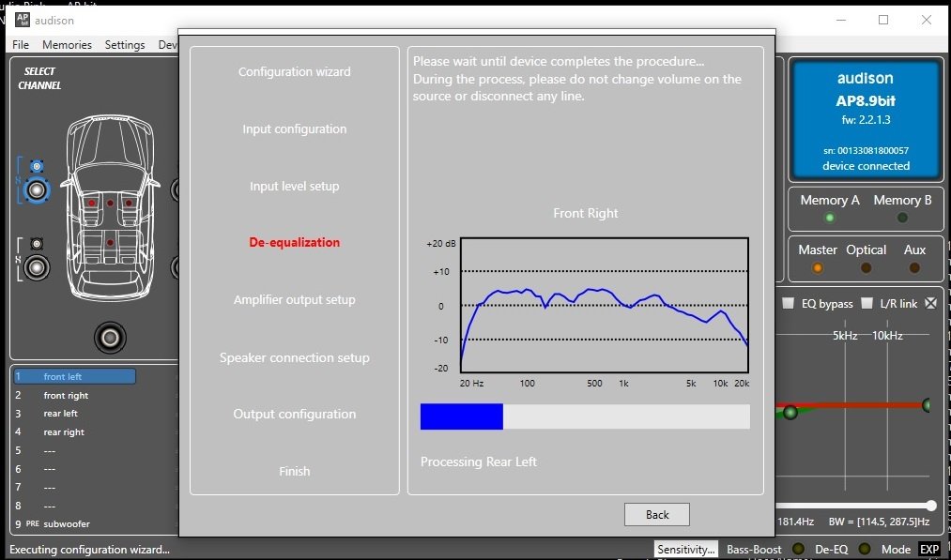Switch Mode via EXP button
The image size is (951, 560).
(x=929, y=549)
